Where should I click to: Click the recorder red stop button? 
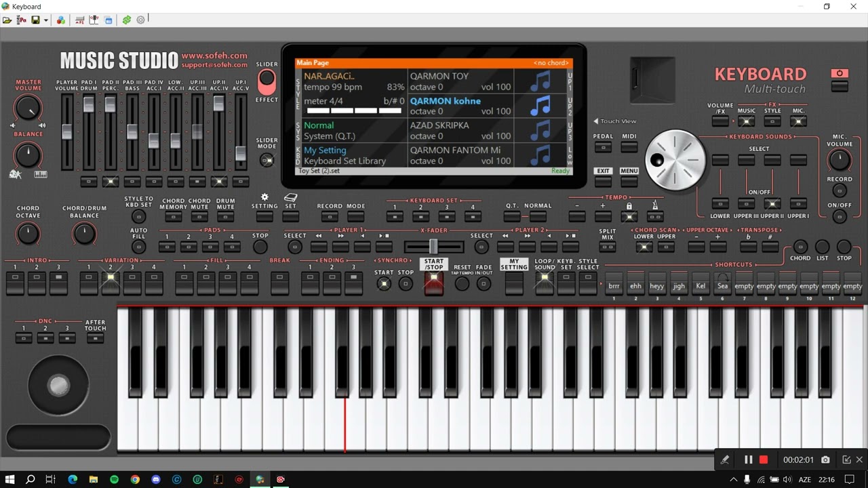point(764,460)
